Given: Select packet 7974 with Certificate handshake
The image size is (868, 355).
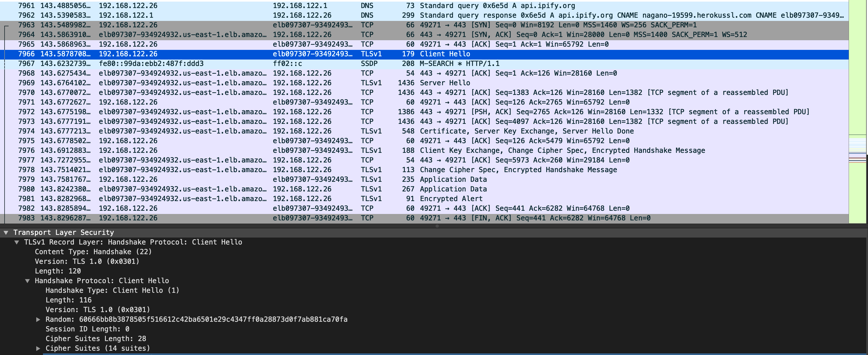Looking at the screenshot, I should [x=236, y=131].
